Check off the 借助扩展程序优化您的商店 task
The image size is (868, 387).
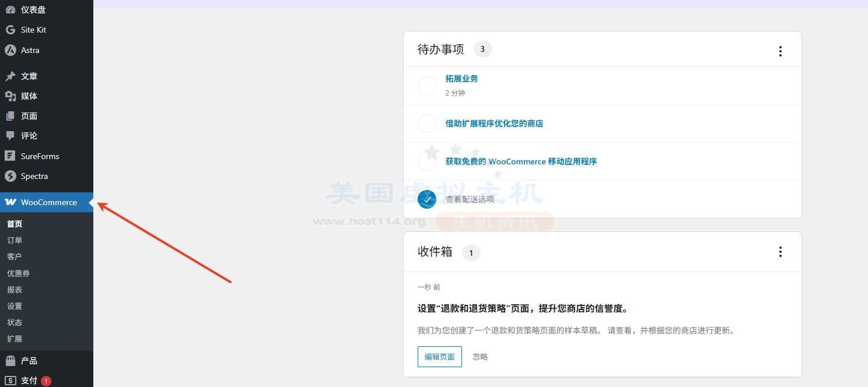click(426, 123)
